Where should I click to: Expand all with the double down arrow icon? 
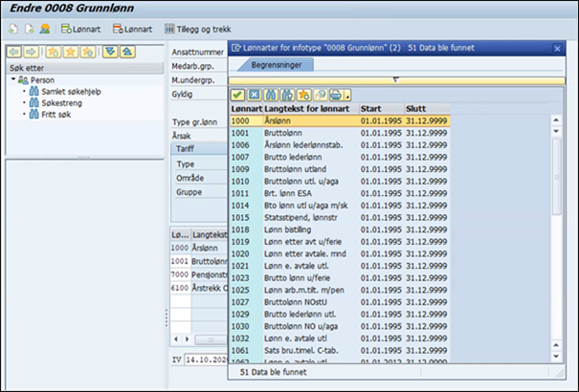click(110, 52)
